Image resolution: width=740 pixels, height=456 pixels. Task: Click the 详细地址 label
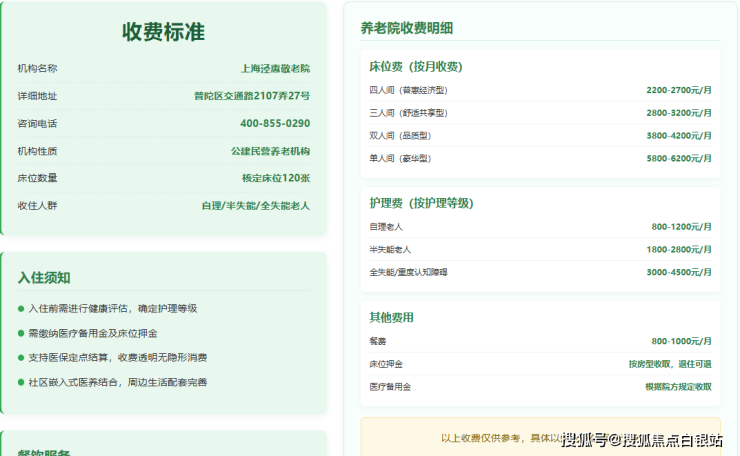pyautogui.click(x=37, y=96)
